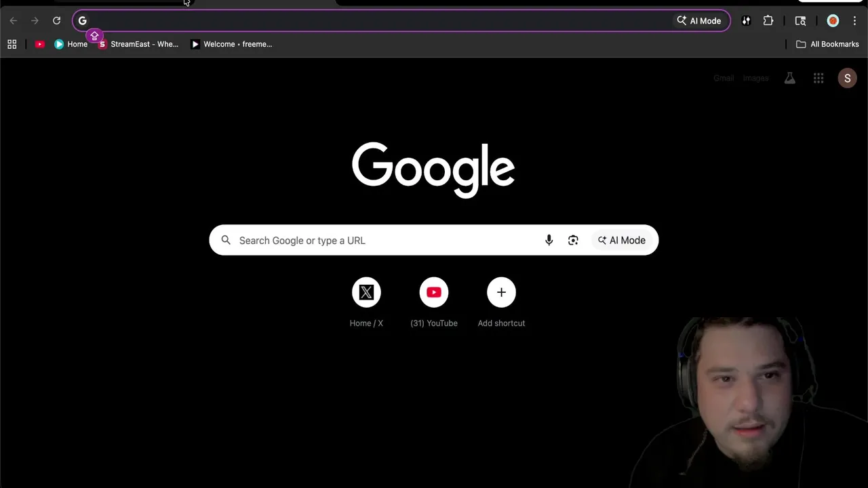This screenshot has width=868, height=488.
Task: Click the browser forward arrow
Action: 35,21
